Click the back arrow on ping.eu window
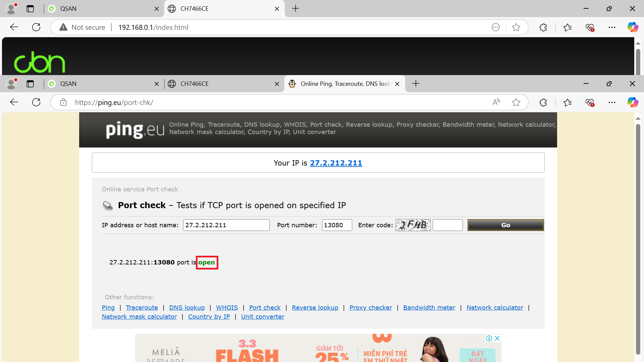The width and height of the screenshot is (644, 362). point(14,102)
